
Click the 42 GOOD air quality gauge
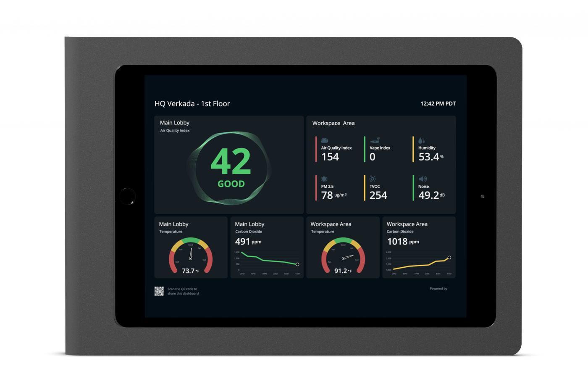(230, 168)
